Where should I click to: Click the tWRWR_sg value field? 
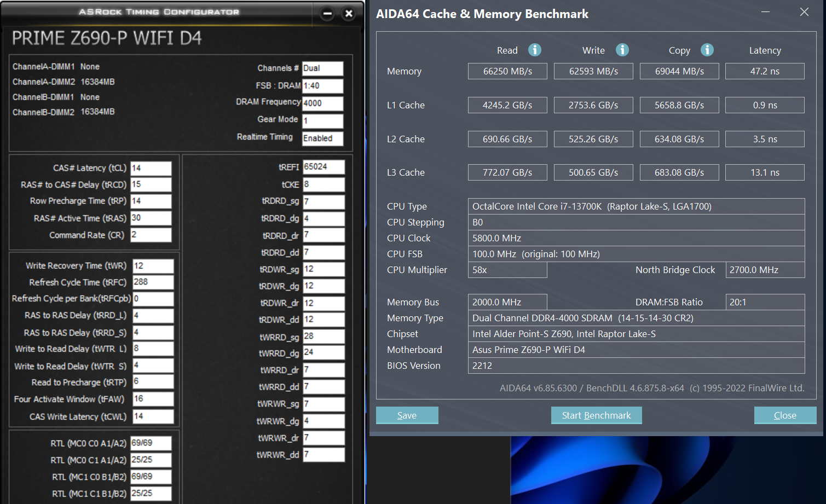(324, 404)
